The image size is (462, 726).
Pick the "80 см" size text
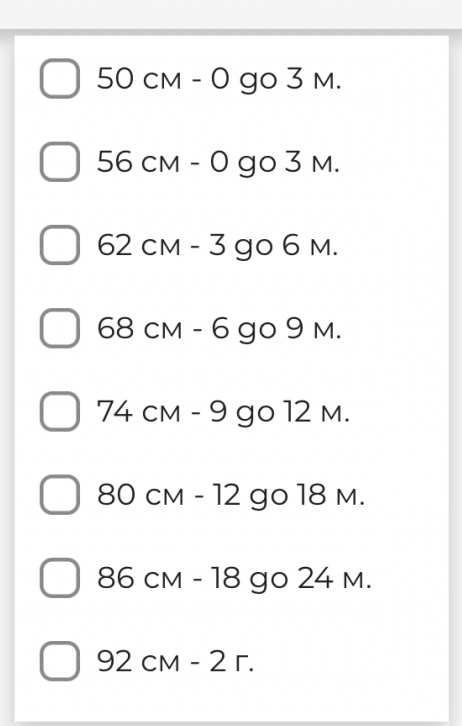pyautogui.click(x=140, y=494)
